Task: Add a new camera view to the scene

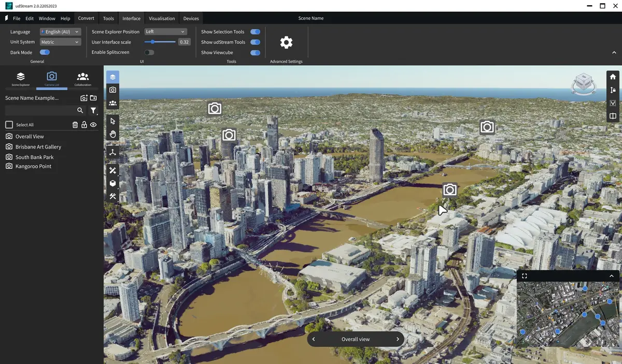Action: pyautogui.click(x=84, y=98)
